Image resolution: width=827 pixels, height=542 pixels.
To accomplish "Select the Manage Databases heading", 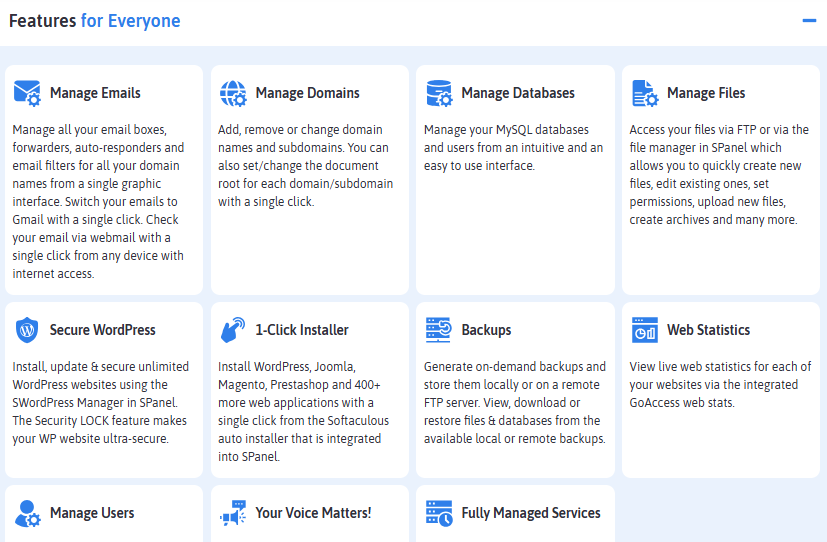I will pyautogui.click(x=518, y=93).
